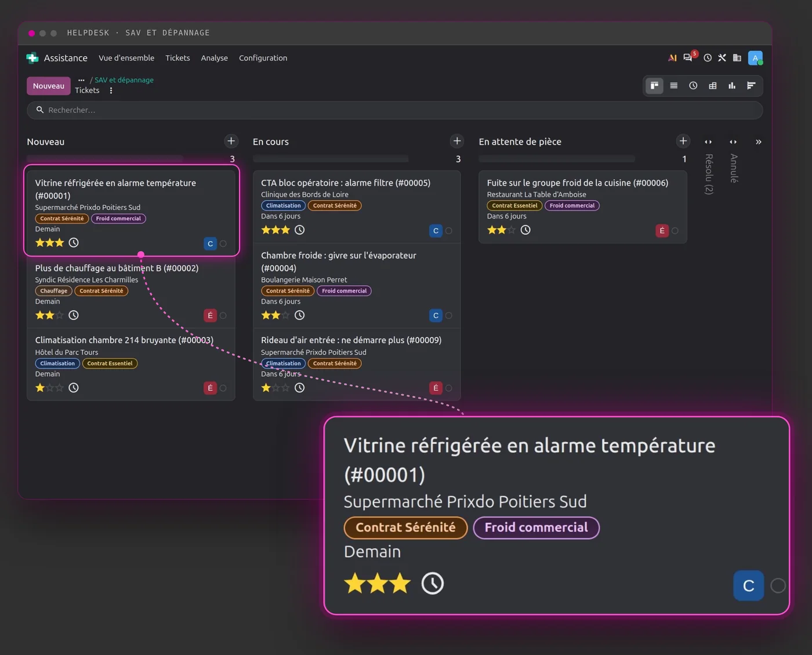Click the Nouveau column progress bar
Screen dimensions: 812x655
pyautogui.click(x=105, y=159)
